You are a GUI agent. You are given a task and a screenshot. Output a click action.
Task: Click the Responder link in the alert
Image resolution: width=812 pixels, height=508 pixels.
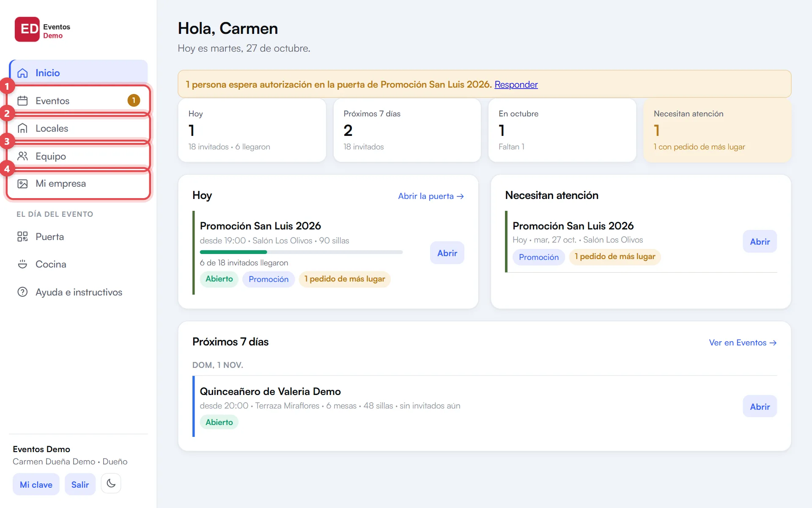click(516, 85)
